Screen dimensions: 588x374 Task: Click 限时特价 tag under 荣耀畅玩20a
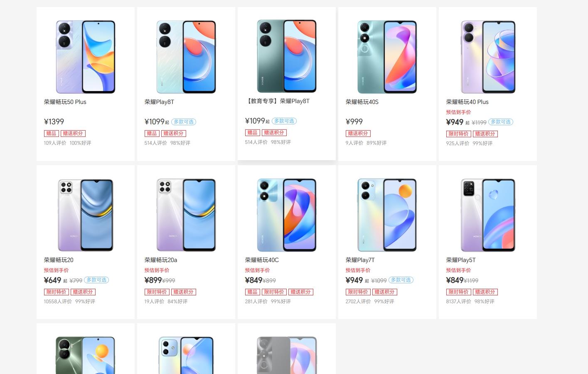point(157,292)
